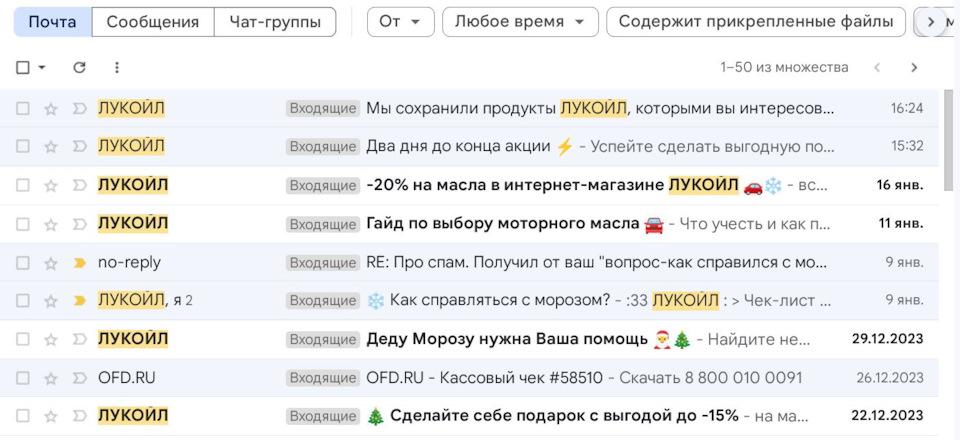This screenshot has height=440, width=960.
Task: Filter by 'Содержит прикрепленные файлы'
Action: [x=756, y=22]
